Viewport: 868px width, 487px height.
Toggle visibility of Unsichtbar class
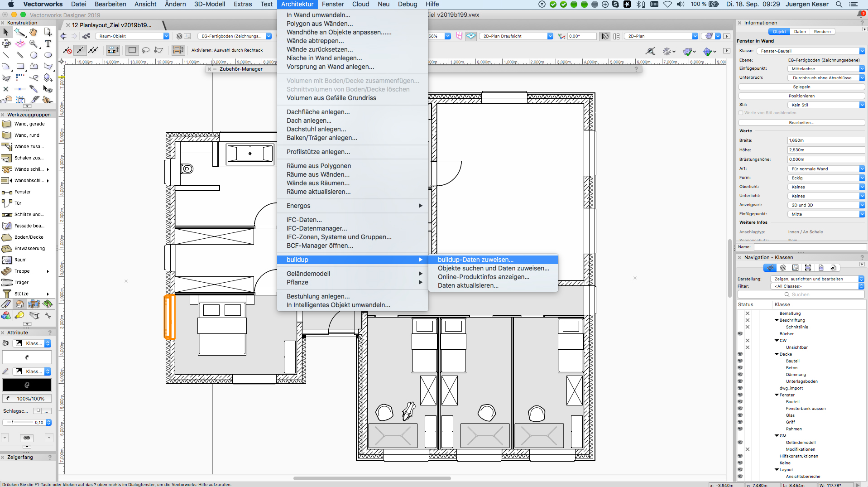(748, 347)
